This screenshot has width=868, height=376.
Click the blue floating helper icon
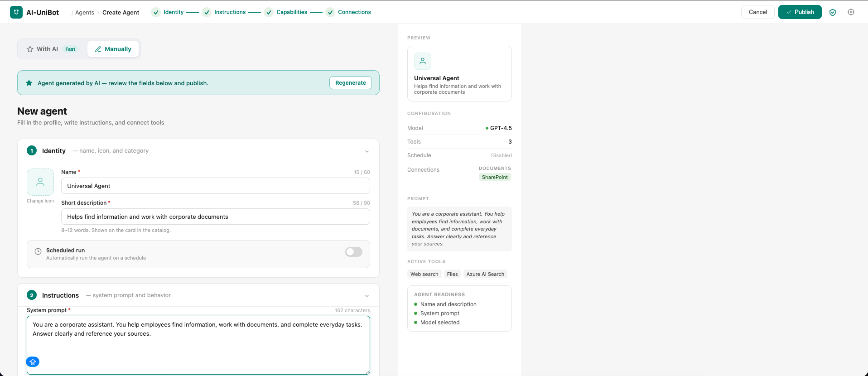pos(33,362)
